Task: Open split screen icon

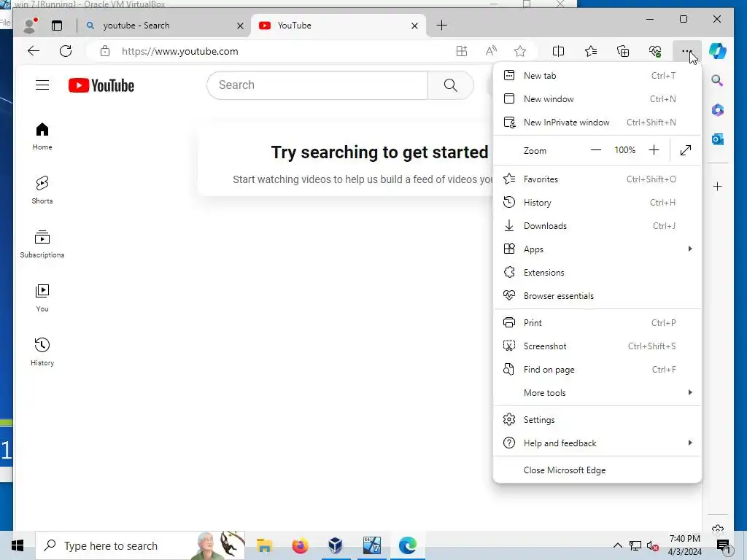Action: pos(558,51)
